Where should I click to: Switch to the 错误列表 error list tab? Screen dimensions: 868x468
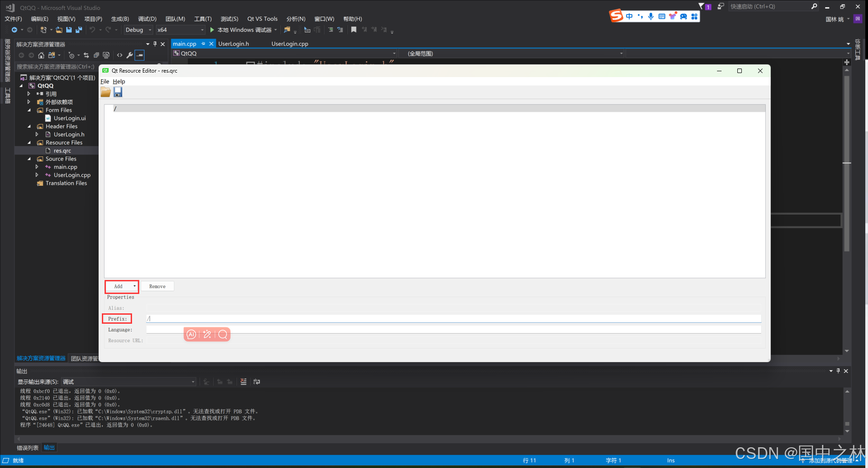coord(27,448)
